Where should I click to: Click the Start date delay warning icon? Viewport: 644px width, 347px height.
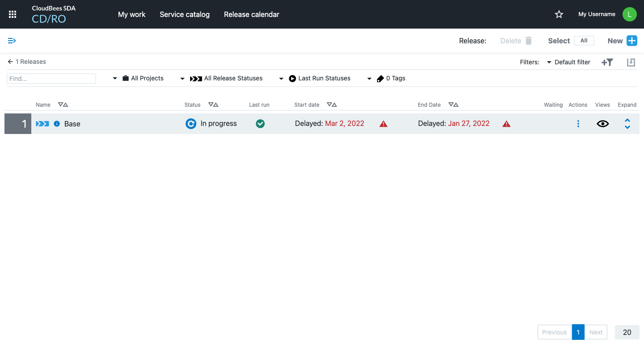point(383,124)
